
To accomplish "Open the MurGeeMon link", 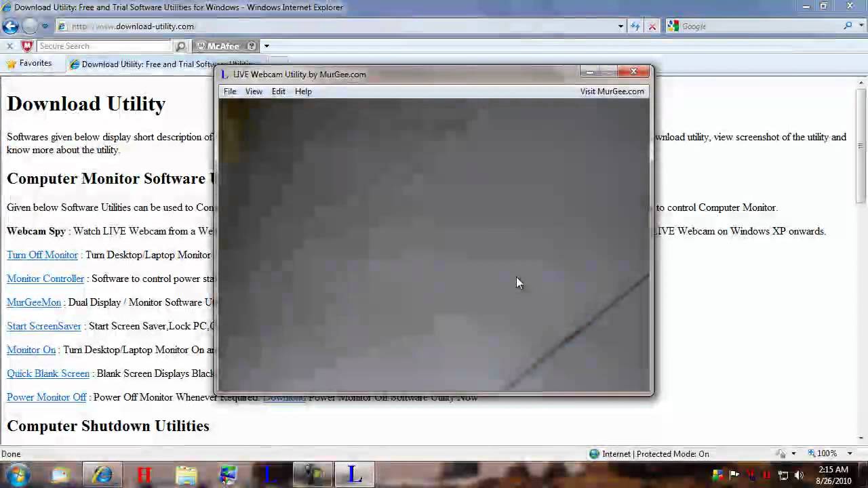I will [x=34, y=302].
